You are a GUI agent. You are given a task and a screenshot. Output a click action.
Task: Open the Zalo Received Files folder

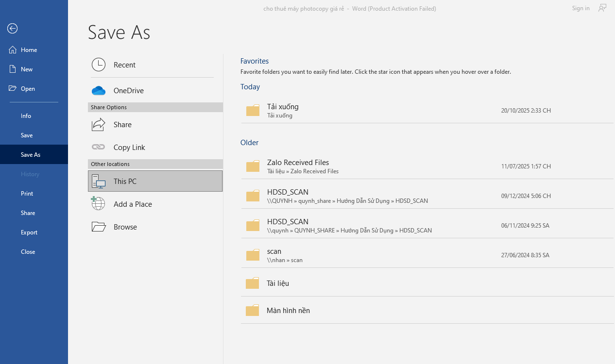pos(298,166)
